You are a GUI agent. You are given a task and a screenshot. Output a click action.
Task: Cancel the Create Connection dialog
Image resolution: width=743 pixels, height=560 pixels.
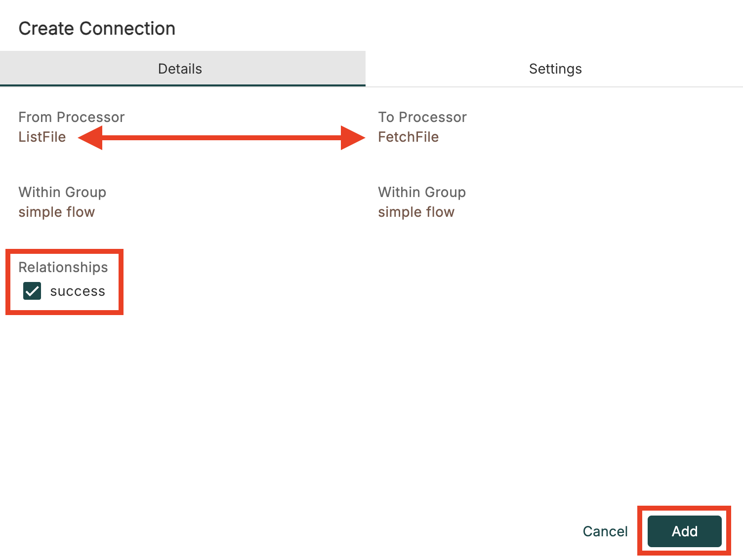click(605, 531)
